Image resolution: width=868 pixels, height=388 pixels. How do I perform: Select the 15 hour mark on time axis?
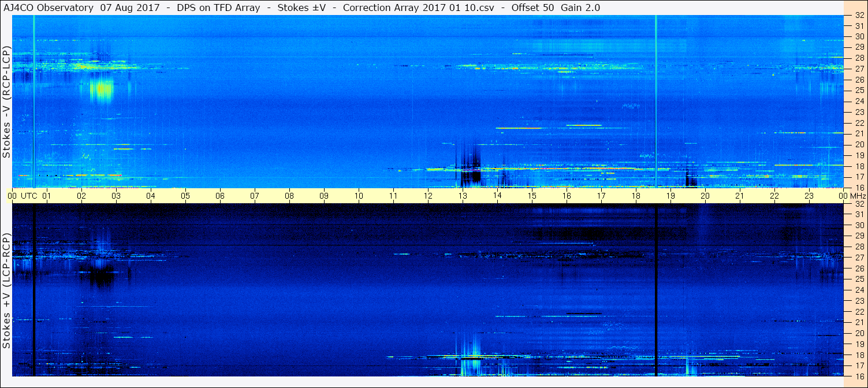532,196
